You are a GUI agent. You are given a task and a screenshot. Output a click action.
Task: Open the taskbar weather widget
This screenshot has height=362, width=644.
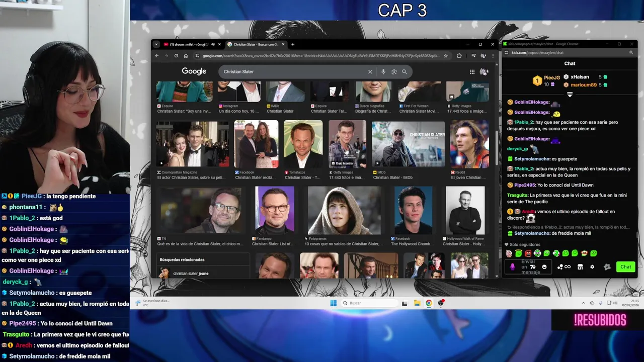(153, 303)
